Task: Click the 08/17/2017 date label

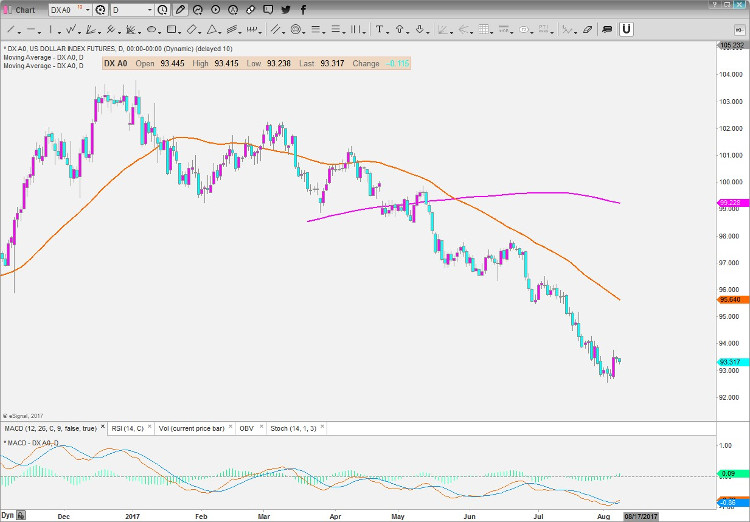Action: point(639,516)
